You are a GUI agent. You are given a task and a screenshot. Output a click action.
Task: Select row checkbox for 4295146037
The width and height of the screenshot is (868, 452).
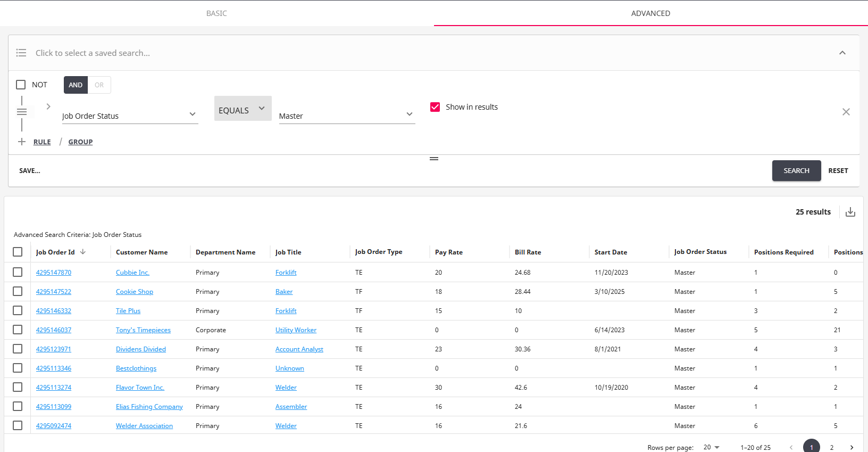coord(18,330)
